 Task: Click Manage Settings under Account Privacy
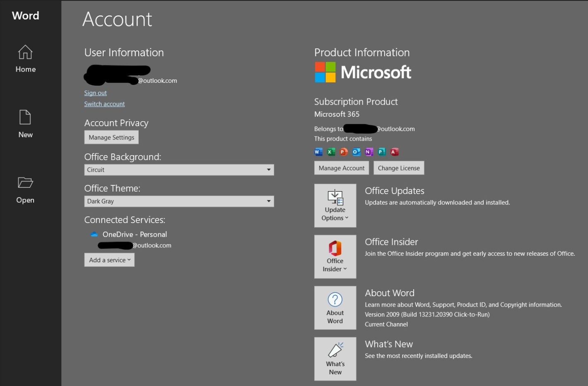pos(111,137)
